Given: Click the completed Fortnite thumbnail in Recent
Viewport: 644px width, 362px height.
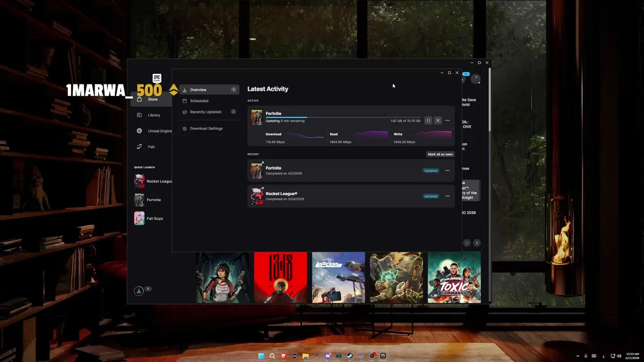Looking at the screenshot, I should coord(257,170).
